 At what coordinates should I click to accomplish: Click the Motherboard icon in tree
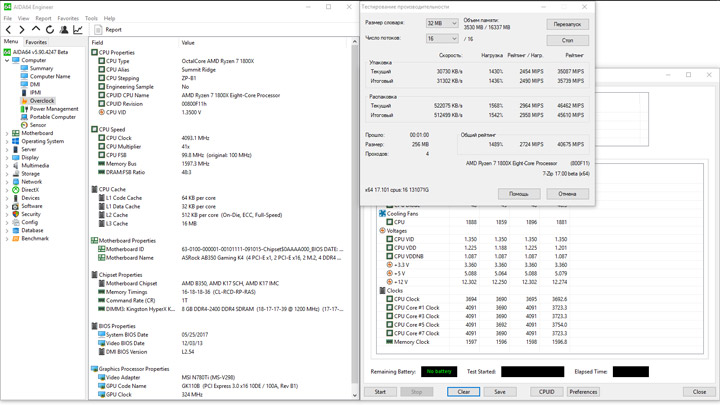click(16, 133)
